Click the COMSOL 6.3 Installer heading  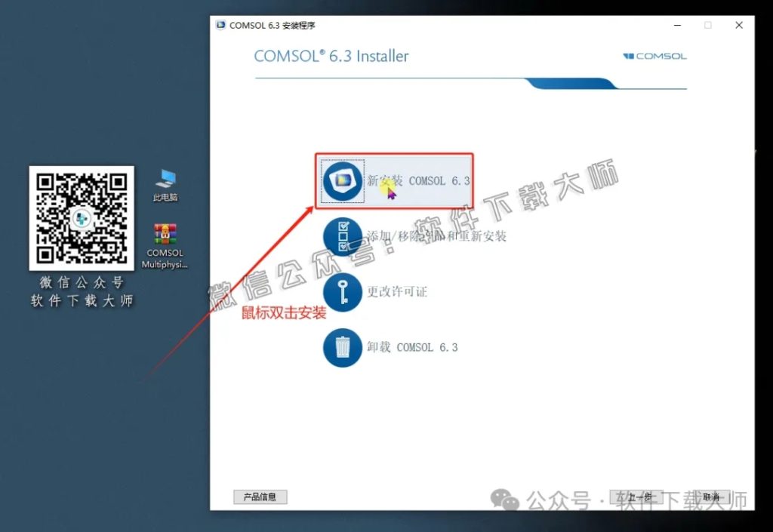(x=331, y=56)
